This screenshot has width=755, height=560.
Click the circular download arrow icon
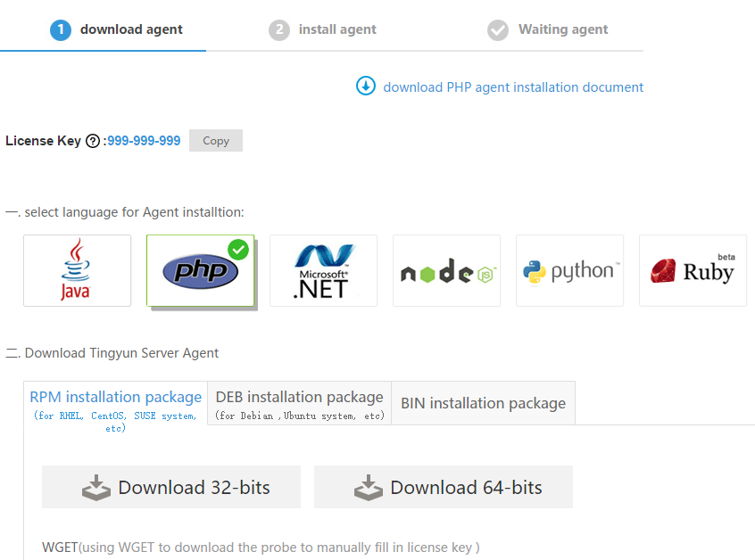[x=366, y=86]
